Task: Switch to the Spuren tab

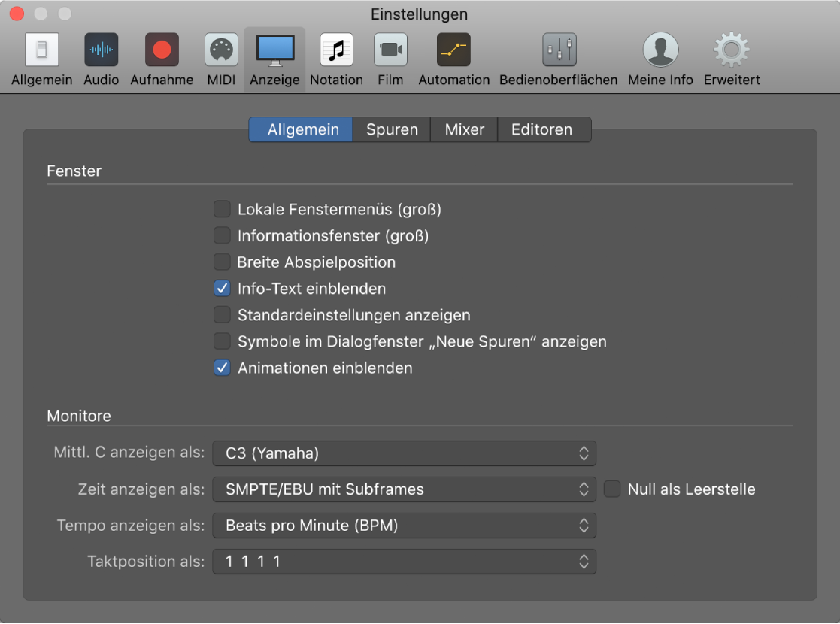Action: point(392,129)
